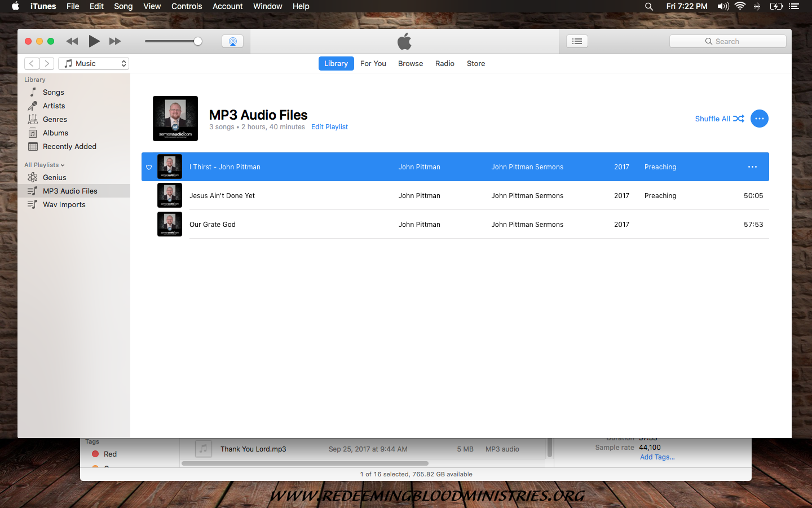812x508 pixels.
Task: Click the 50:05 duration value
Action: [753, 196]
